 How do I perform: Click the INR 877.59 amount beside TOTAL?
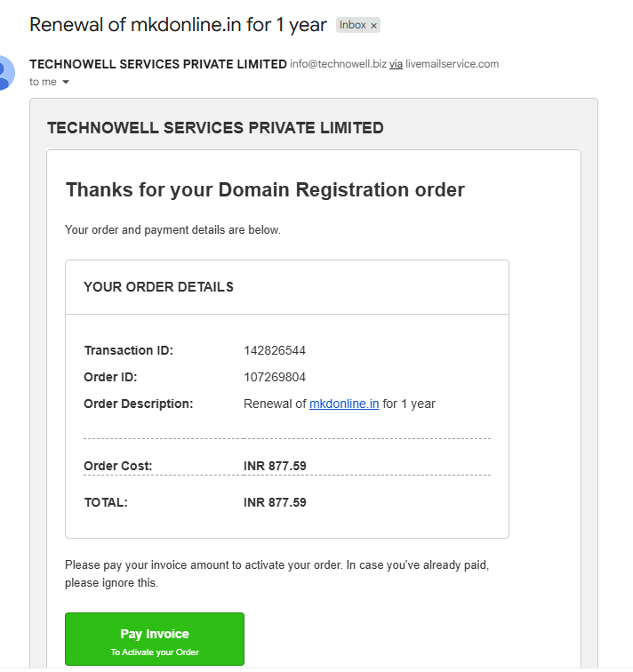pos(275,503)
